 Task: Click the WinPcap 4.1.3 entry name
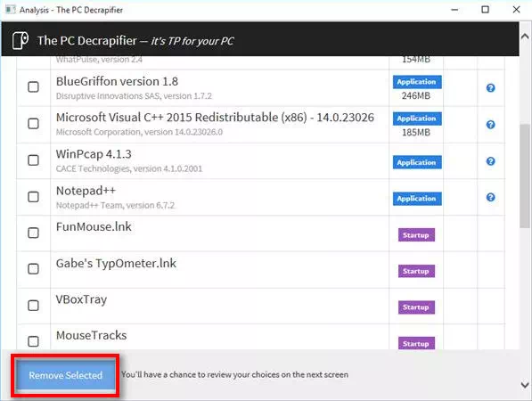[94, 154]
